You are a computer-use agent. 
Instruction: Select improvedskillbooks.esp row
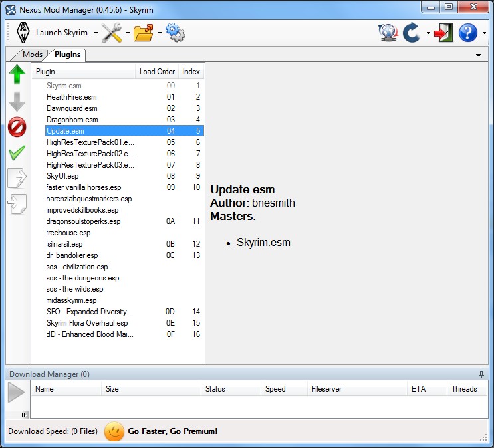point(124,210)
